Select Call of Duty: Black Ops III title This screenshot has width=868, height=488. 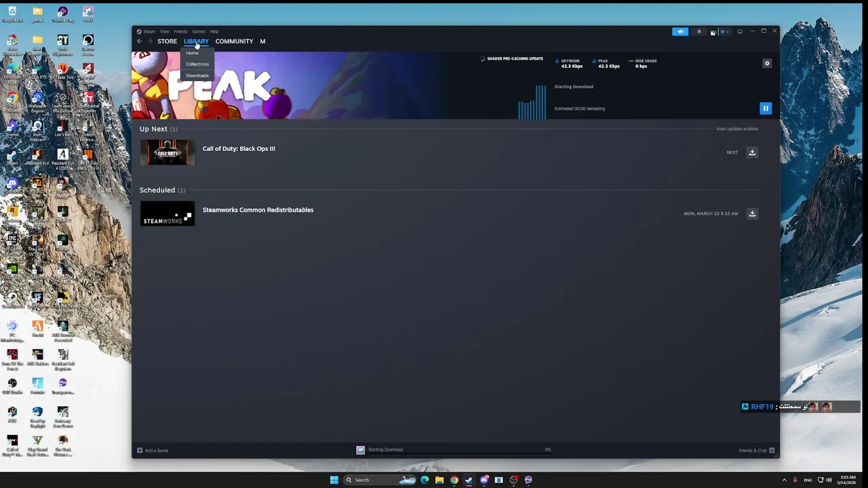coord(239,148)
